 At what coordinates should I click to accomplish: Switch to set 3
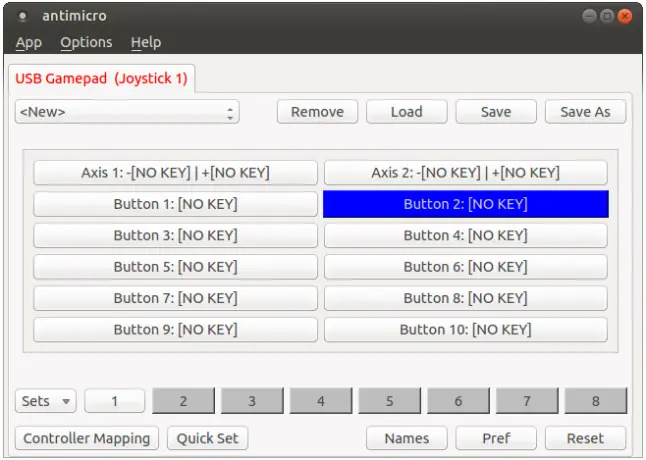(252, 401)
